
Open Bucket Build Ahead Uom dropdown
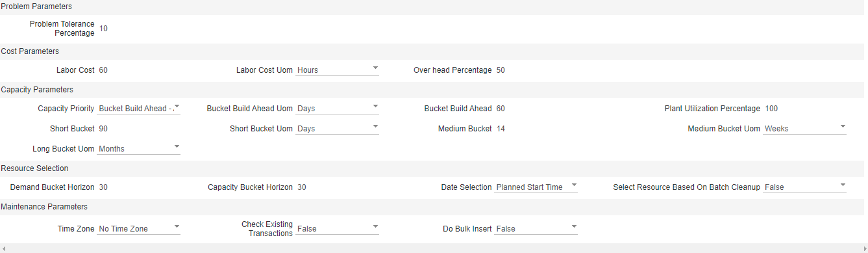337,109
